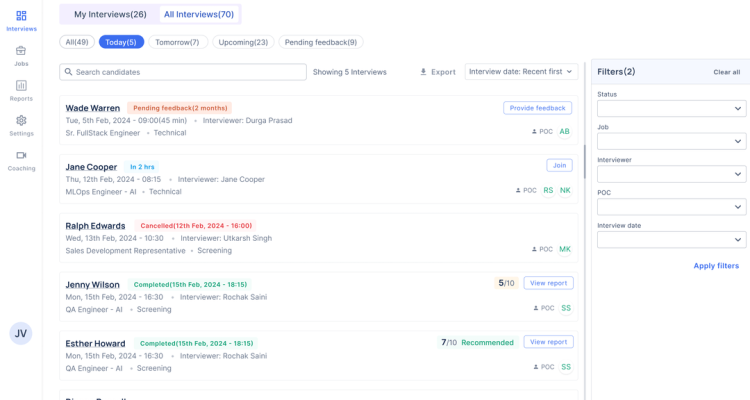The image size is (750, 400).
Task: Go to Jobs in the sidebar
Action: coord(21,51)
